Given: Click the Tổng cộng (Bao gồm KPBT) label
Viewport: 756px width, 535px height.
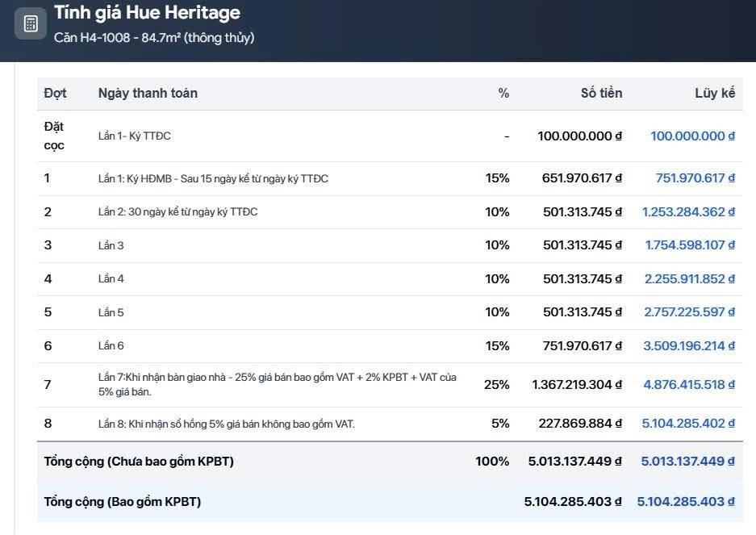Looking at the screenshot, I should [122, 501].
